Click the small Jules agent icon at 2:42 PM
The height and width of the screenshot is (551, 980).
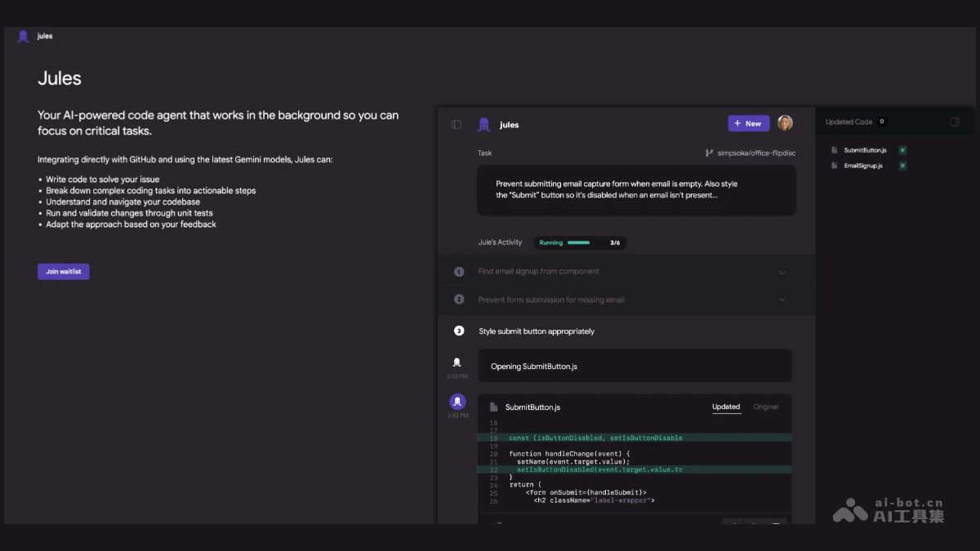[457, 362]
